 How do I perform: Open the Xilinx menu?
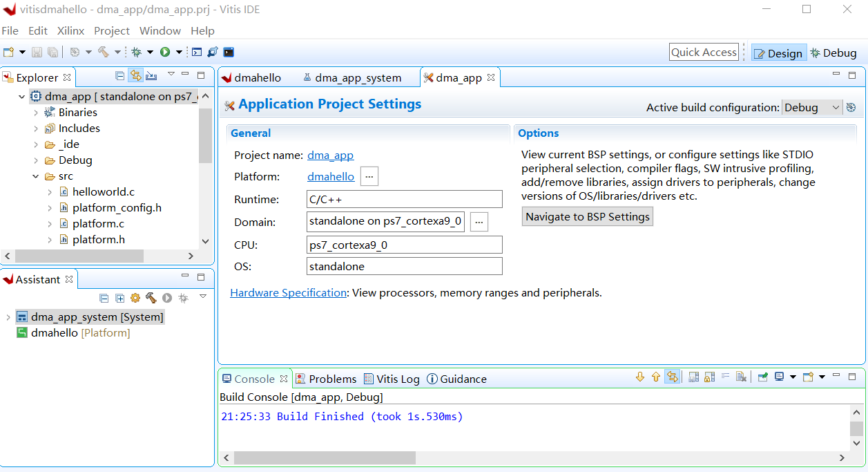click(x=70, y=30)
